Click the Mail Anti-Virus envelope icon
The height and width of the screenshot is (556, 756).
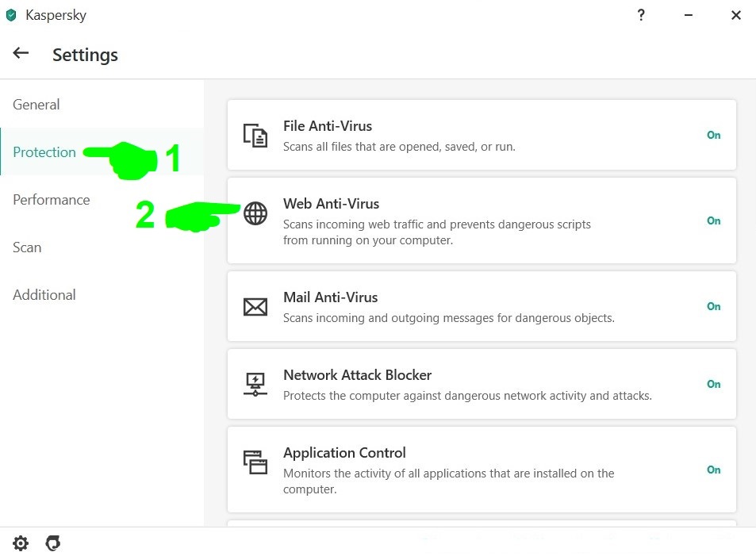click(x=255, y=307)
